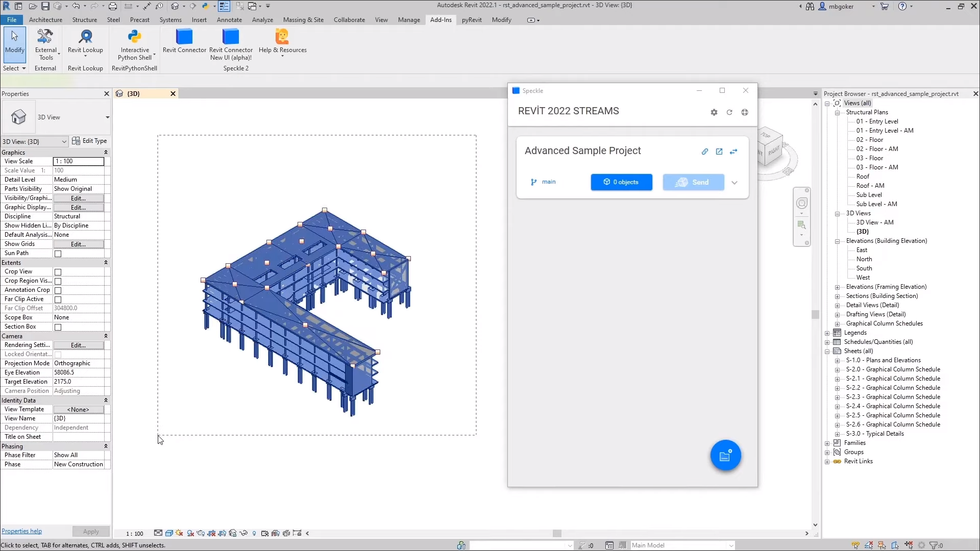Click View Scale input field
Image resolution: width=980 pixels, height=551 pixels.
click(79, 161)
